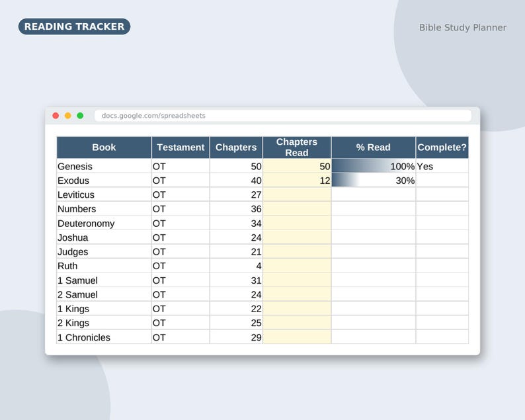Click the Bible Study Planner title text
Image resolution: width=525 pixels, height=420 pixels.
point(462,28)
